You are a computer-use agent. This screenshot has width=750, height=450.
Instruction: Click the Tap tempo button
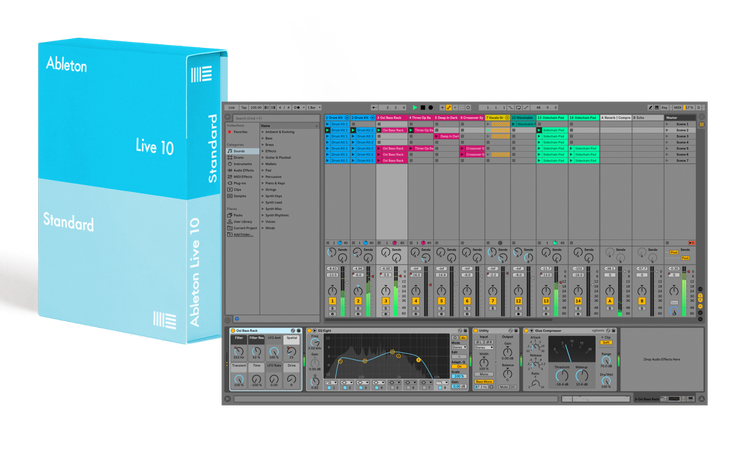243,108
